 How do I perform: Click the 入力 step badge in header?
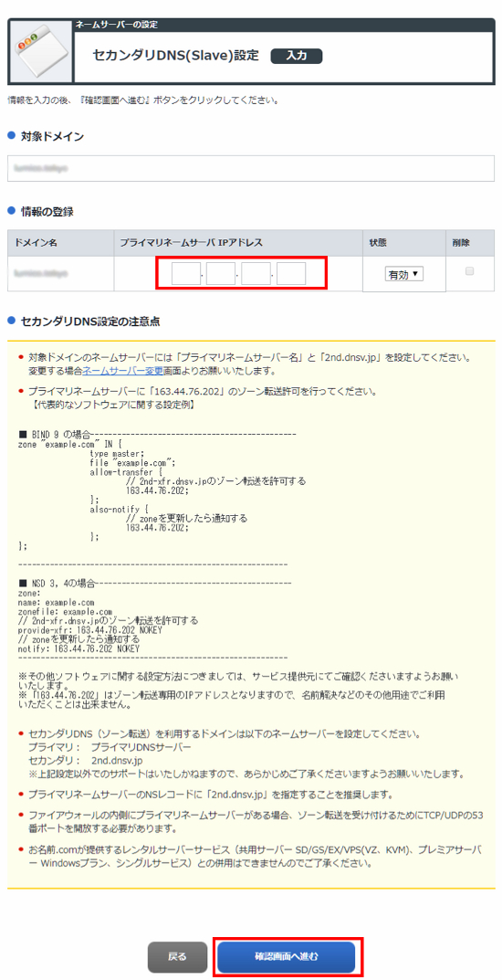pos(297,56)
